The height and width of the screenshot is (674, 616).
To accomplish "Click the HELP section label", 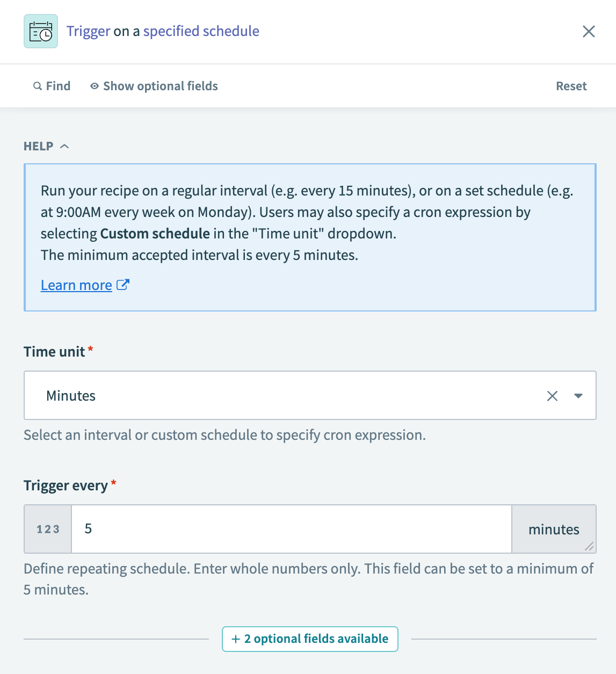I will tap(39, 146).
